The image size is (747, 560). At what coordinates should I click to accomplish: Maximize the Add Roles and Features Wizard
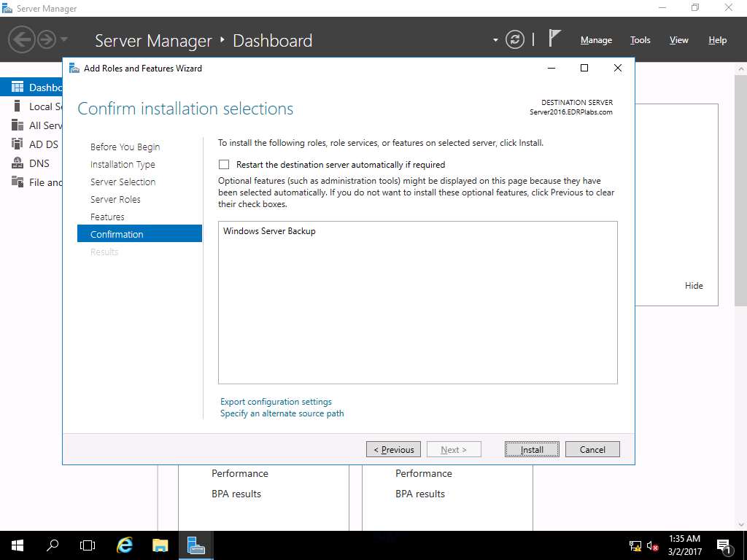click(584, 68)
